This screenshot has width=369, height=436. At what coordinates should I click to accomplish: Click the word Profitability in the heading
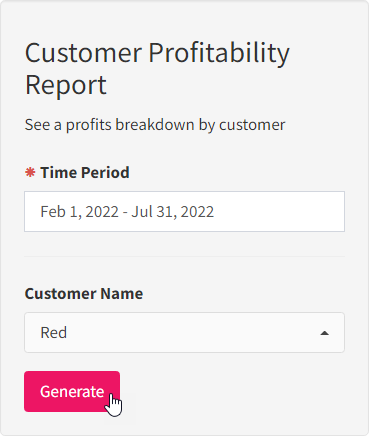219,53
